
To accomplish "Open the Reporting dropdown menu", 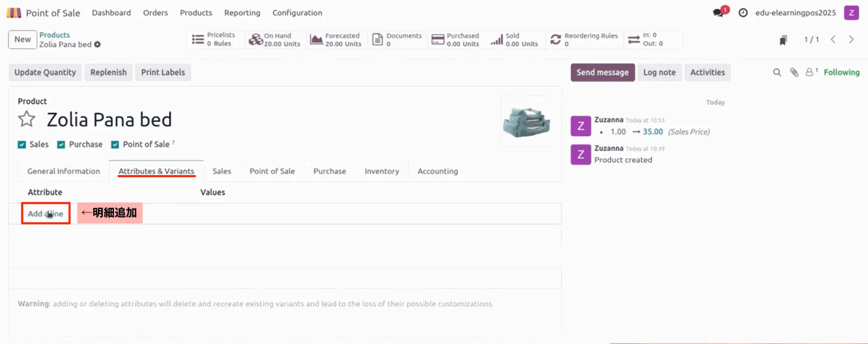I will pos(242,13).
